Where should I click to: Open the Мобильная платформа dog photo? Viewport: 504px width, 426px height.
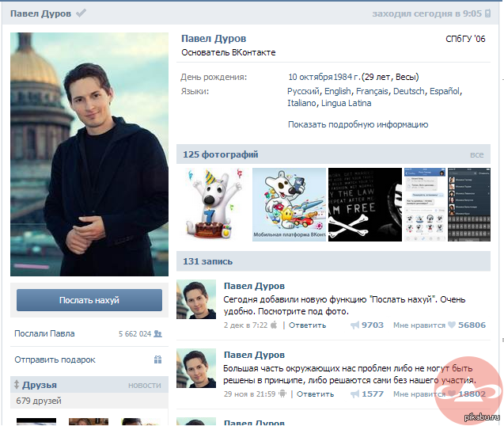click(x=289, y=204)
